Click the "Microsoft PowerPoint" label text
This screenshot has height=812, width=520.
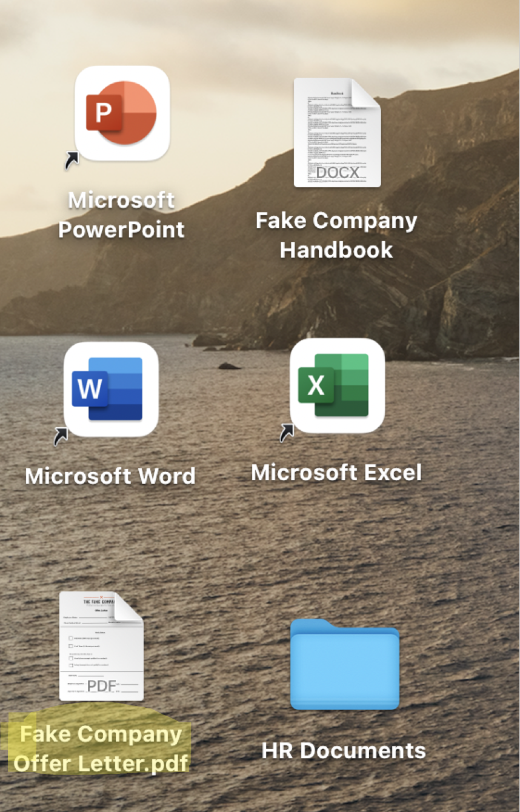121,215
